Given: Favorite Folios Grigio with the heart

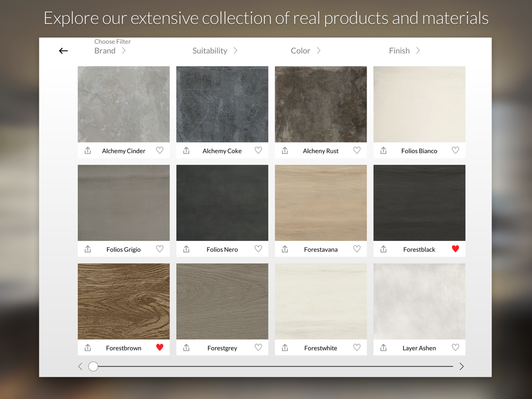Looking at the screenshot, I should 160,248.
